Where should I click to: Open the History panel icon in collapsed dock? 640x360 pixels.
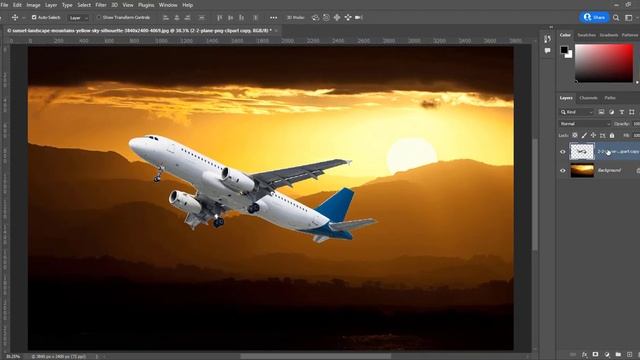pyautogui.click(x=547, y=39)
